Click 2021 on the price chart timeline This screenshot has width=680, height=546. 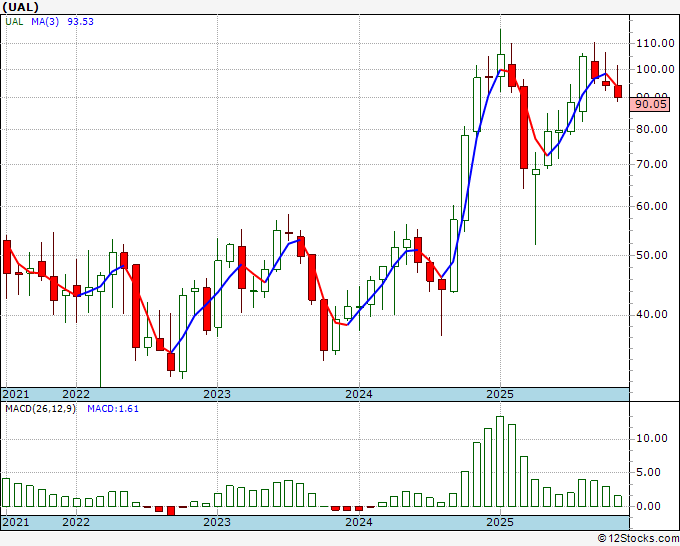(16, 394)
